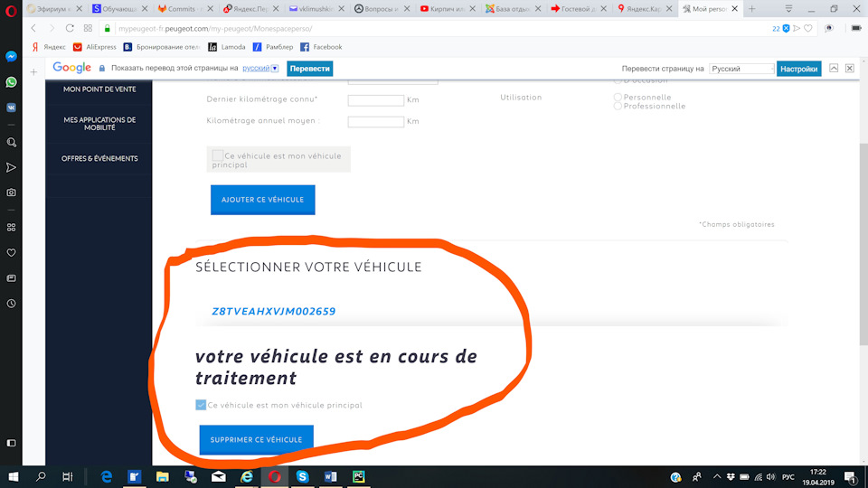Click the AJOUTER CE VÉHICULE button
This screenshot has width=868, height=488.
pyautogui.click(x=262, y=200)
